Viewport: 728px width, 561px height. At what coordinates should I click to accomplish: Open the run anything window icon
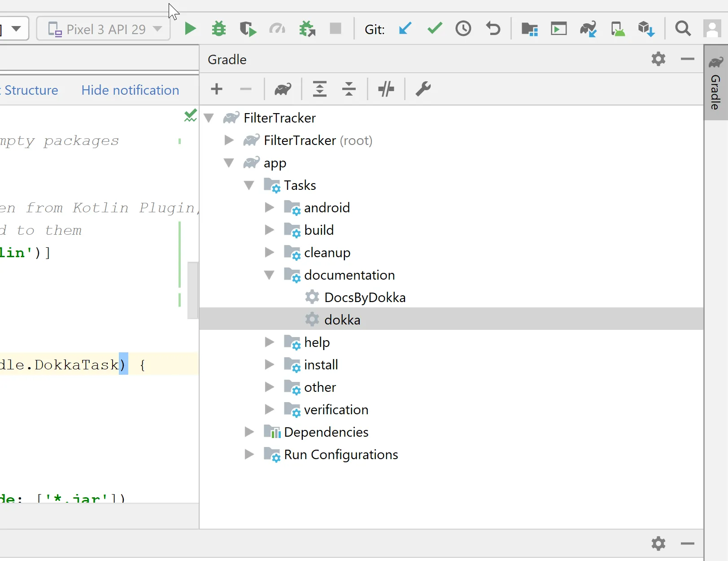[x=559, y=29]
